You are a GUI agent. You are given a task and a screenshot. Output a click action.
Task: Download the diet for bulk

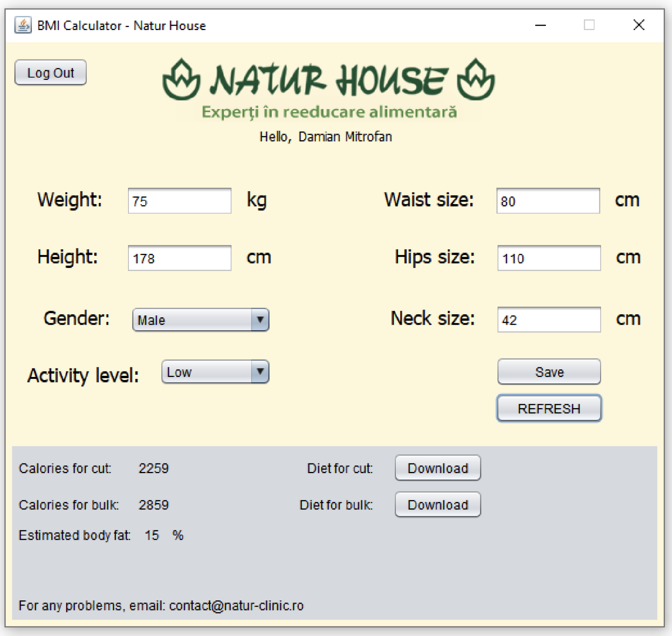pos(438,505)
